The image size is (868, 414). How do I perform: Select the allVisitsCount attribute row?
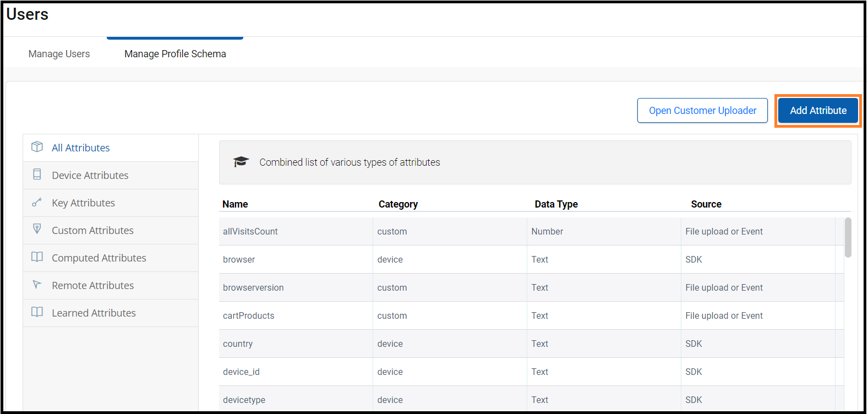click(531, 231)
